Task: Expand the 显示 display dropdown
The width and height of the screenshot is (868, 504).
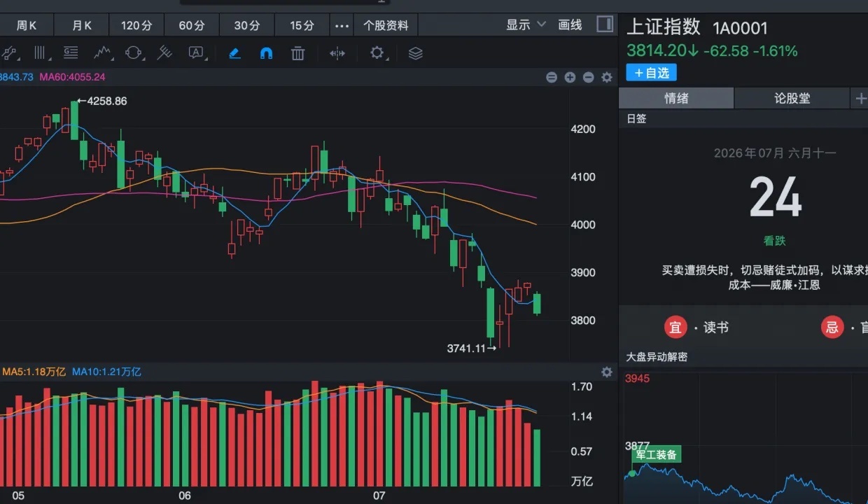Action: coord(526,24)
